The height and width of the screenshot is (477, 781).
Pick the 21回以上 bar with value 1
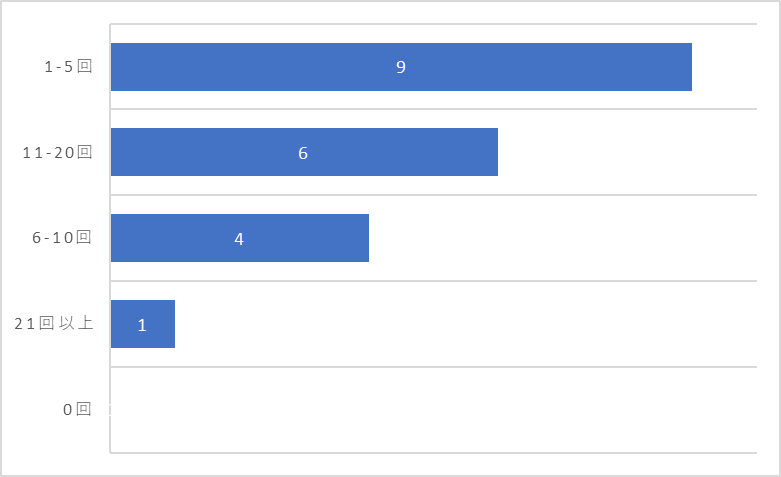(x=142, y=324)
